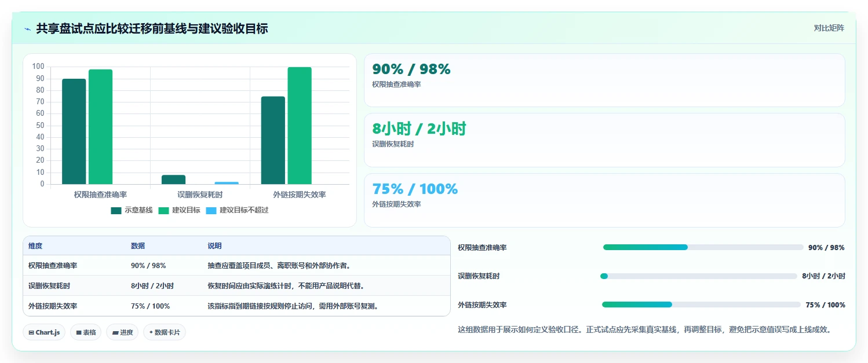Click the 8小时 / 2小时 progress value

tap(823, 276)
